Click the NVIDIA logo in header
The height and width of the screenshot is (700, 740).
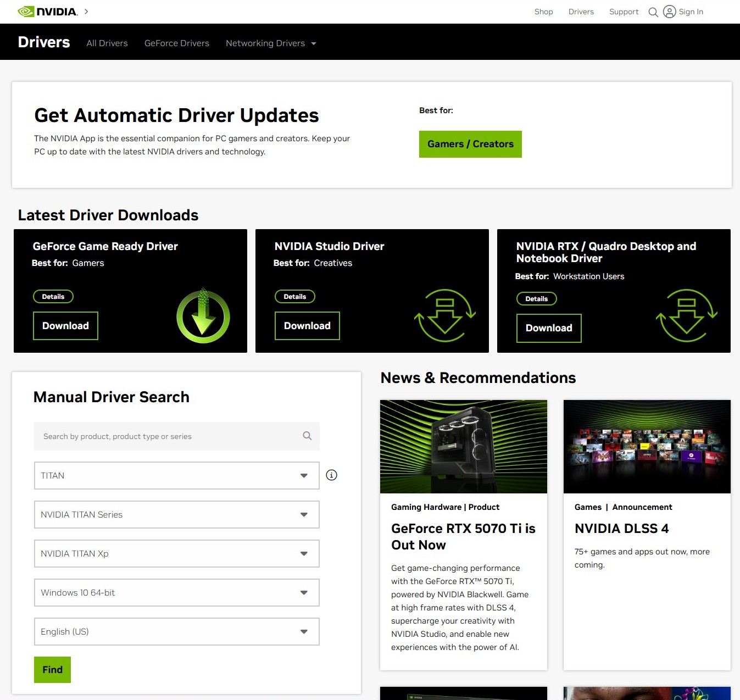(x=48, y=12)
